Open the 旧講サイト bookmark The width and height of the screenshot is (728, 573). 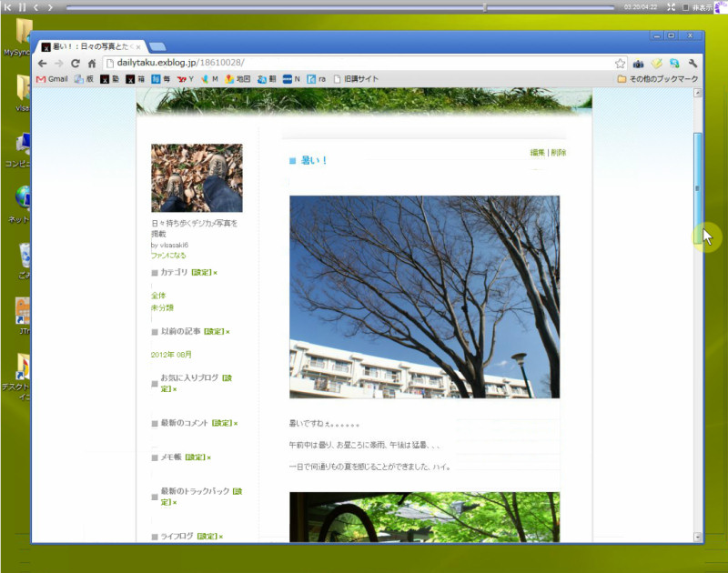coord(356,79)
